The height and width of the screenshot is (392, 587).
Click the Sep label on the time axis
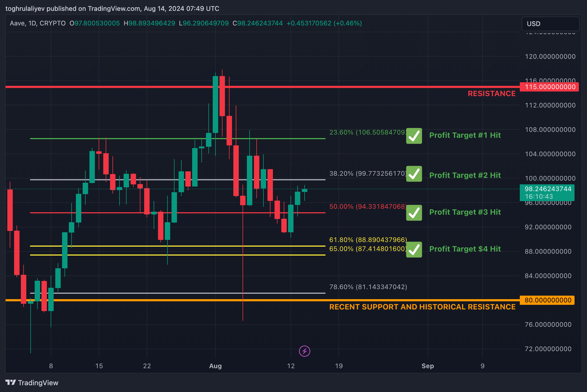point(428,366)
